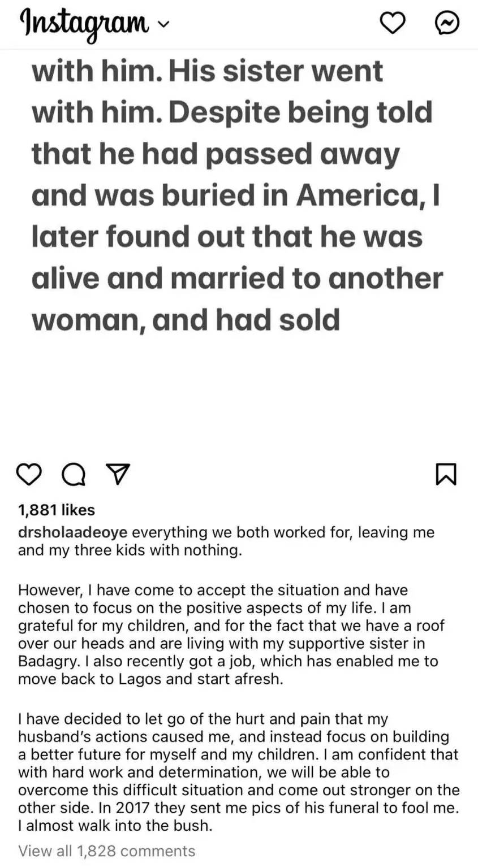
Task: Open notifications via the top heart icon
Action: (x=392, y=23)
